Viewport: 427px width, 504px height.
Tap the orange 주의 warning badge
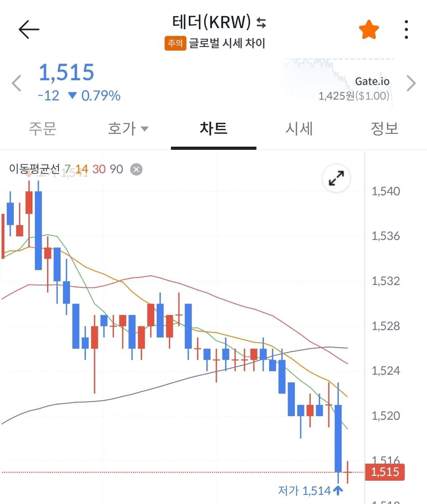pyautogui.click(x=175, y=43)
